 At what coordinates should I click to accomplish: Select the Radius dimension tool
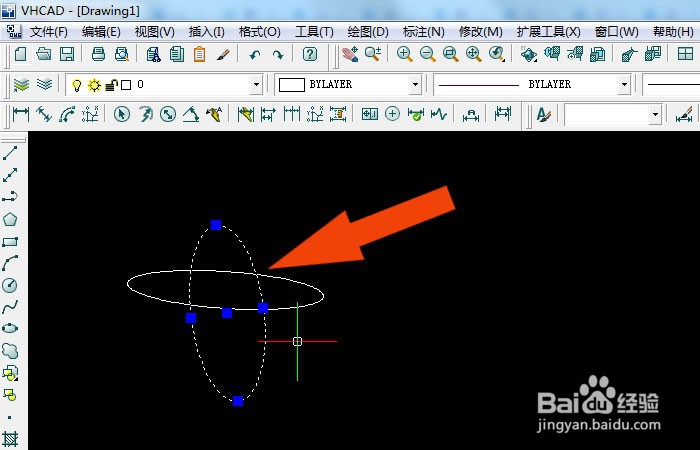[x=145, y=115]
